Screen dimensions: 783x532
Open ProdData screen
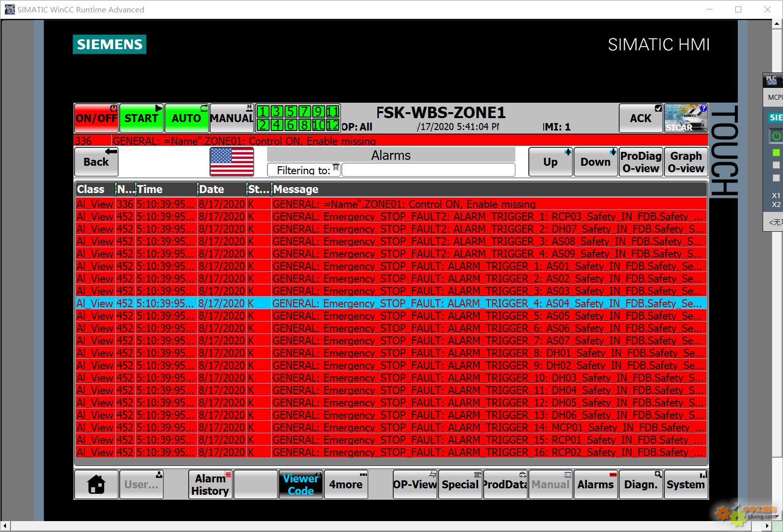(x=505, y=484)
